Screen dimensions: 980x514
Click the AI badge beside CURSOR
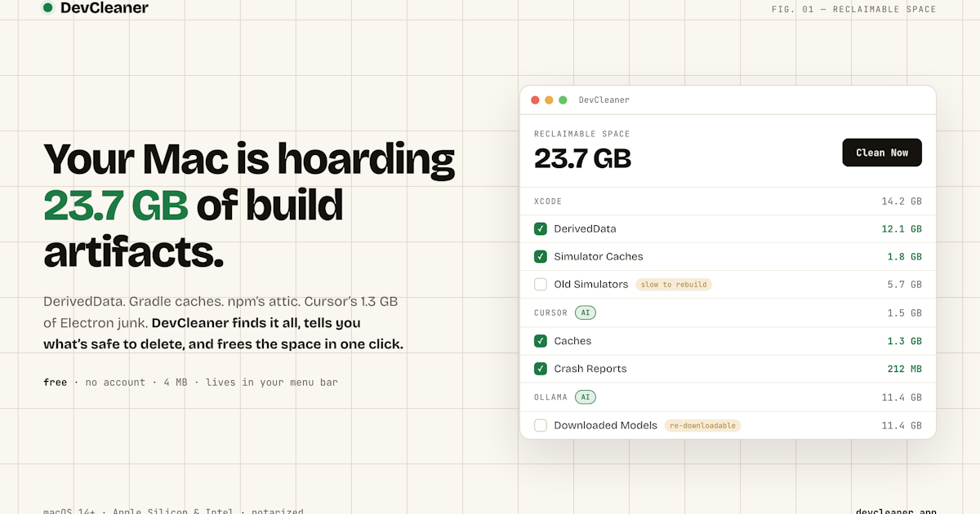point(586,312)
